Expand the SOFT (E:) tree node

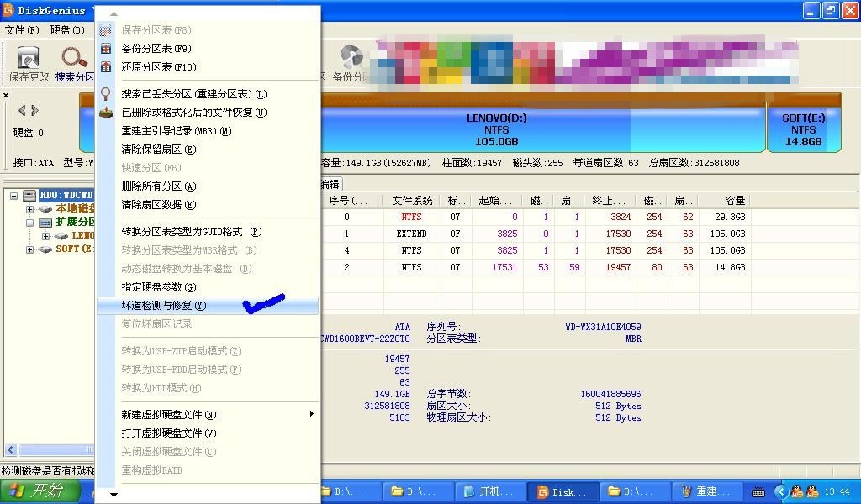tap(29, 249)
